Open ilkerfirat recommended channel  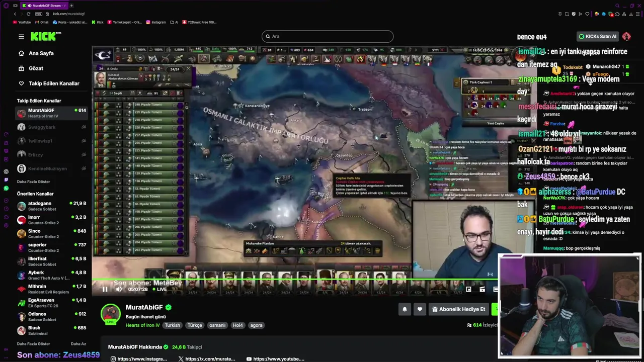coord(51,261)
